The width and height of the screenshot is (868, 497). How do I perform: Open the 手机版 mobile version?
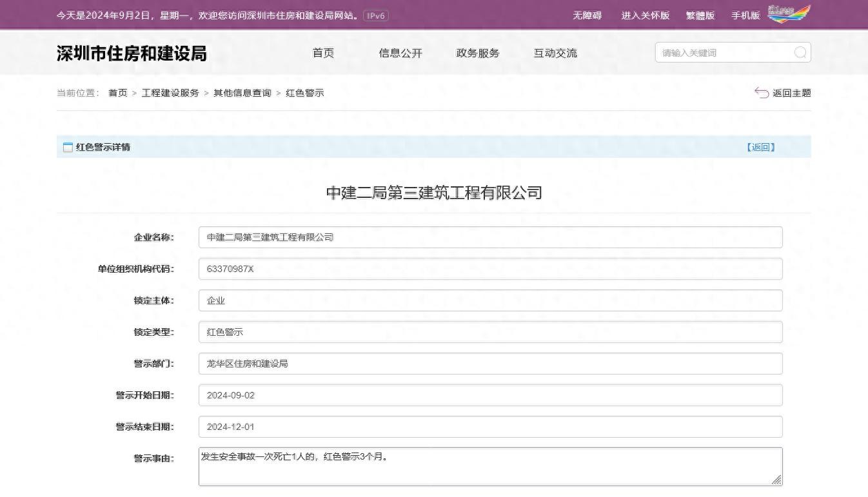[745, 15]
